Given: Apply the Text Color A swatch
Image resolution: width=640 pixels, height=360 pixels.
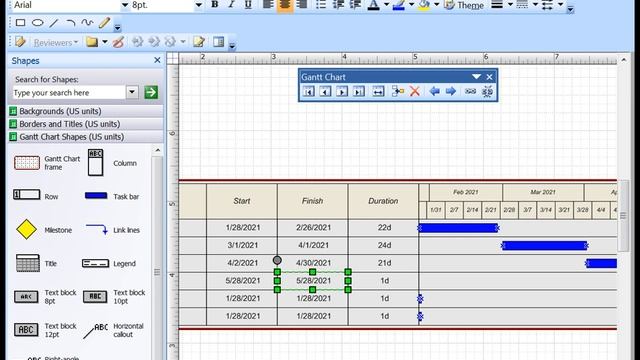Looking at the screenshot, I should (373, 5).
